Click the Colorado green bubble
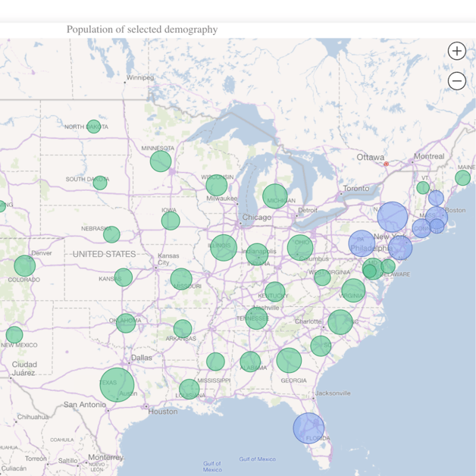The image size is (476, 476). click(24, 266)
